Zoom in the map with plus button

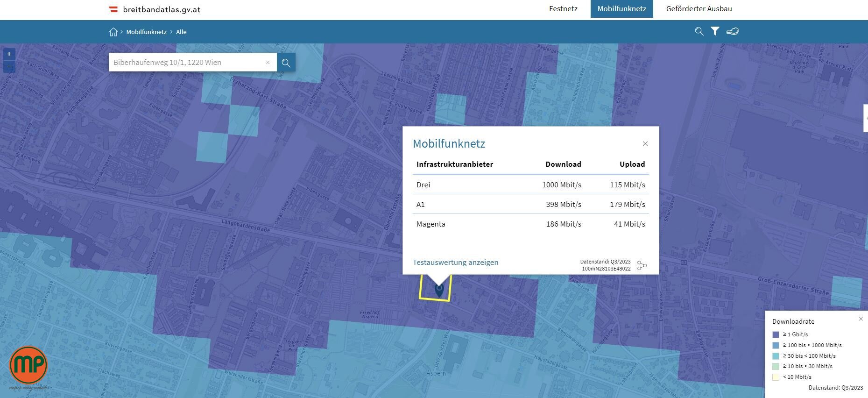click(9, 54)
